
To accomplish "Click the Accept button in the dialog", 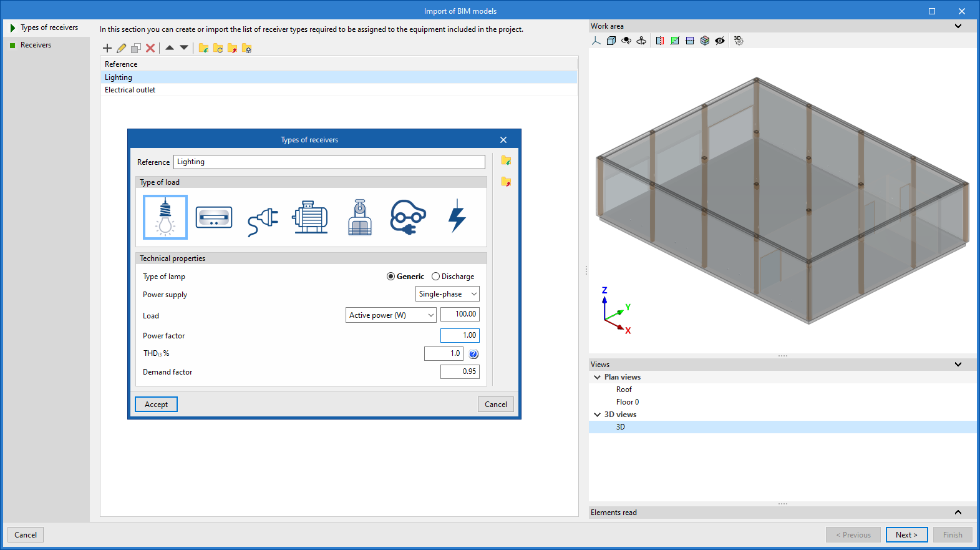I will tap(156, 405).
